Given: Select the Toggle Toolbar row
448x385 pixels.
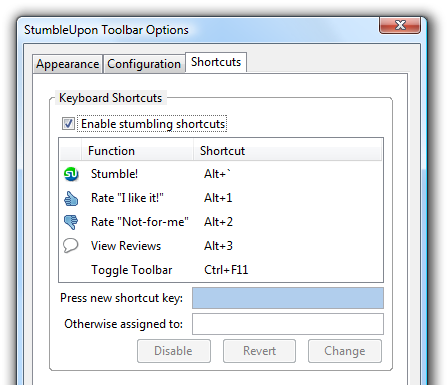Looking at the screenshot, I should pos(221,270).
